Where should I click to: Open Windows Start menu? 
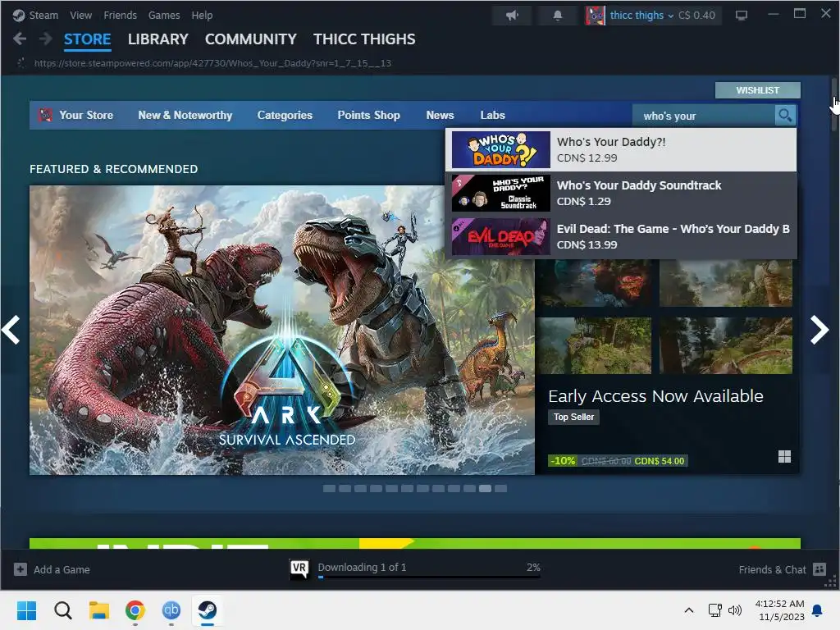pos(27,610)
